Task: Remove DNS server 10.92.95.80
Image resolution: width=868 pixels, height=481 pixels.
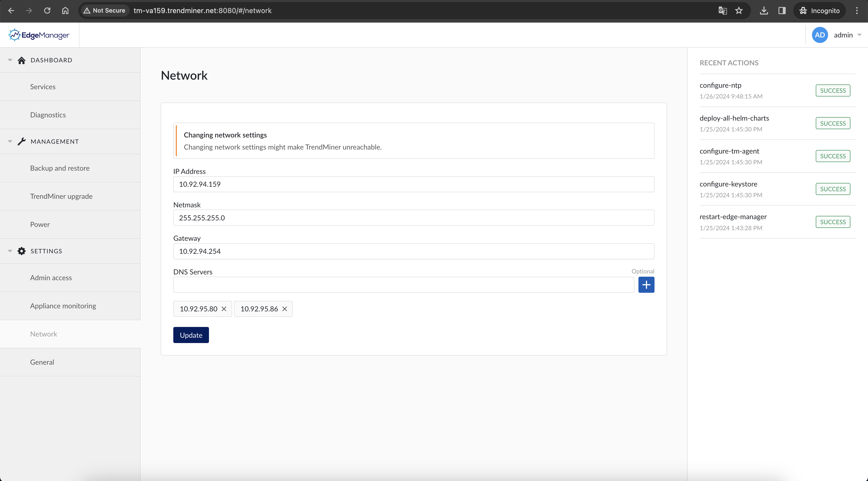Action: [224, 309]
